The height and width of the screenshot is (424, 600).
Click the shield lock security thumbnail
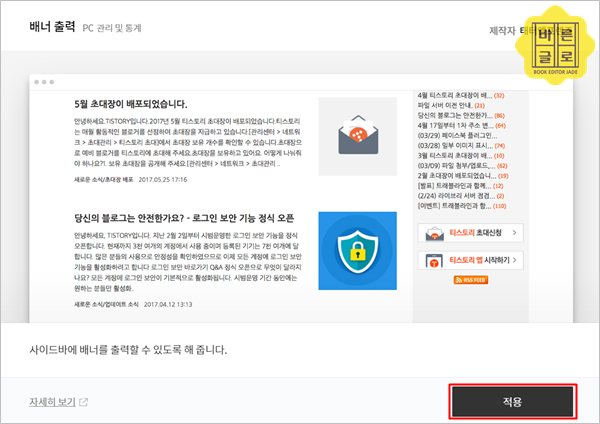tap(357, 251)
